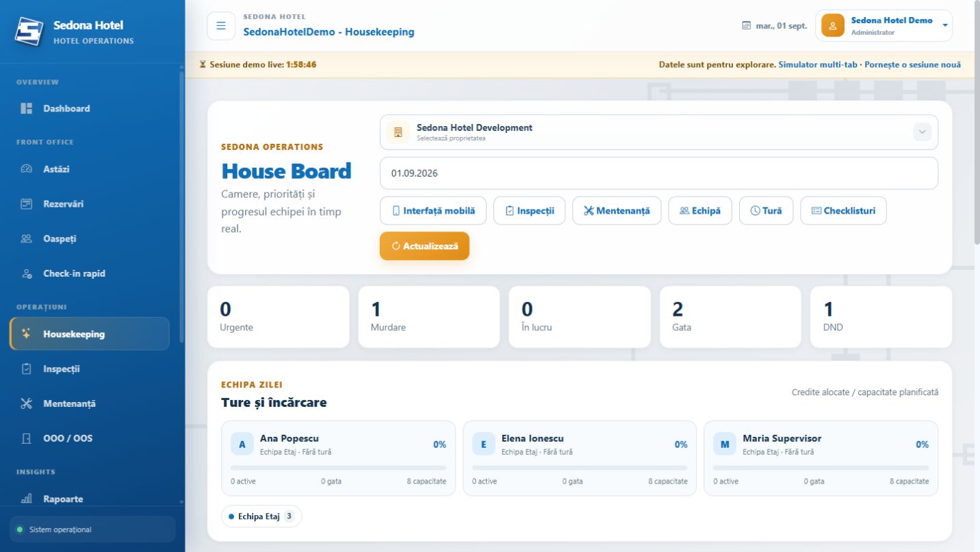
Task: Click the main page vertical scrollbar
Action: (977, 123)
